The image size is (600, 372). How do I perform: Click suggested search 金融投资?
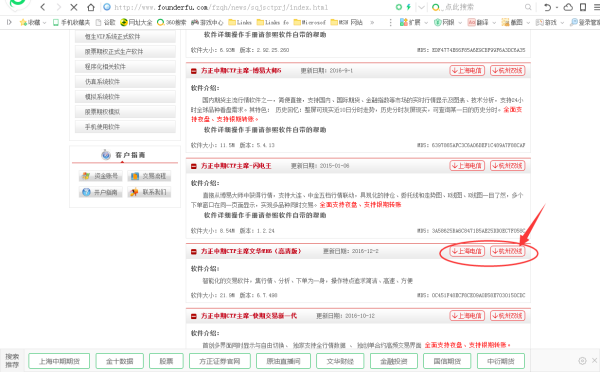click(394, 361)
